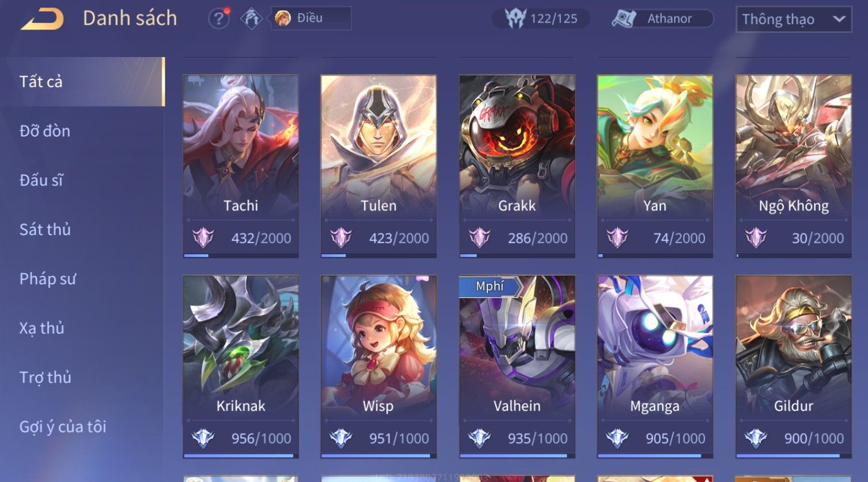Select the Valhein hero card
This screenshot has height=482, width=868.
point(517,367)
